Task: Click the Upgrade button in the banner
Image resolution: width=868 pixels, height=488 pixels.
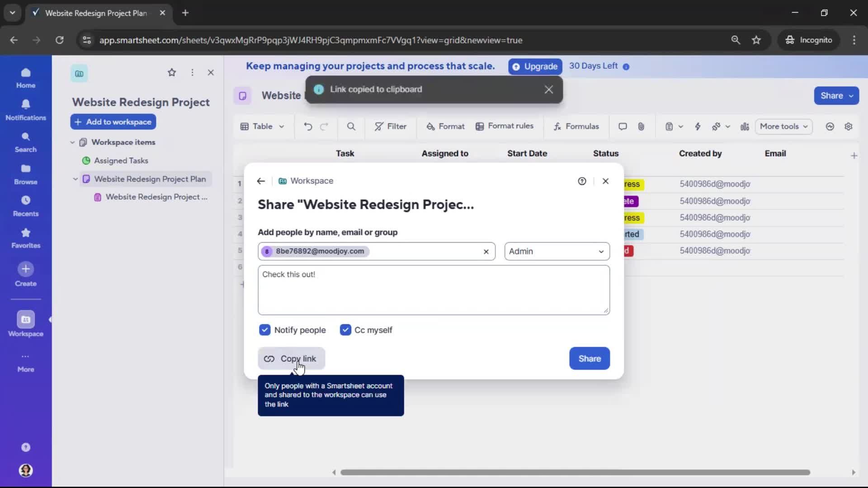Action: click(535, 66)
